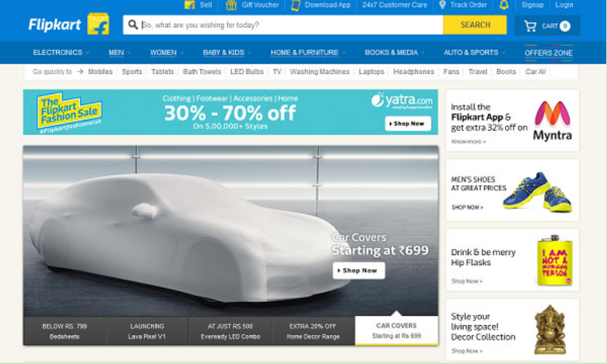Select the Extra 20% Off Home Decor tab
This screenshot has width=607, height=364.
pos(313,331)
